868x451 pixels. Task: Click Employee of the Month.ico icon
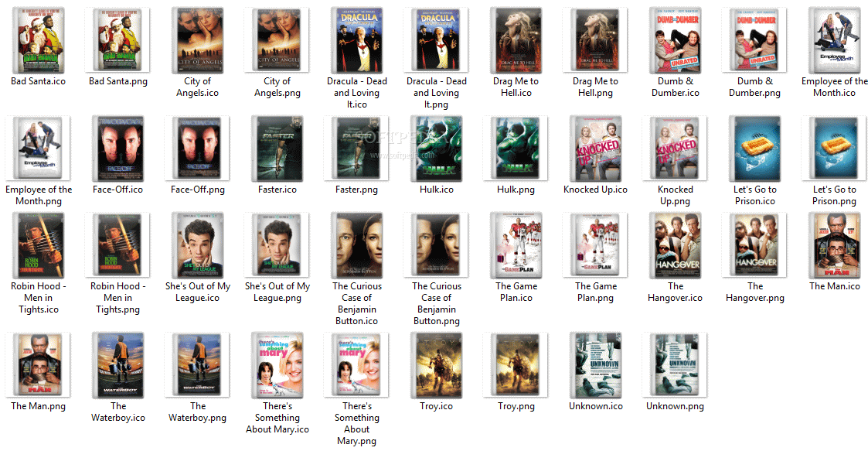834,40
